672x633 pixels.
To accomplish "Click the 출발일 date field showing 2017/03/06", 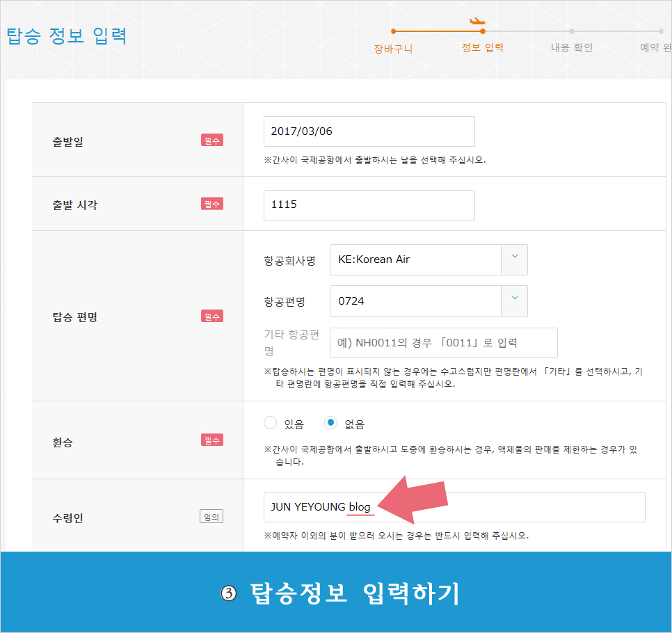I will [369, 131].
